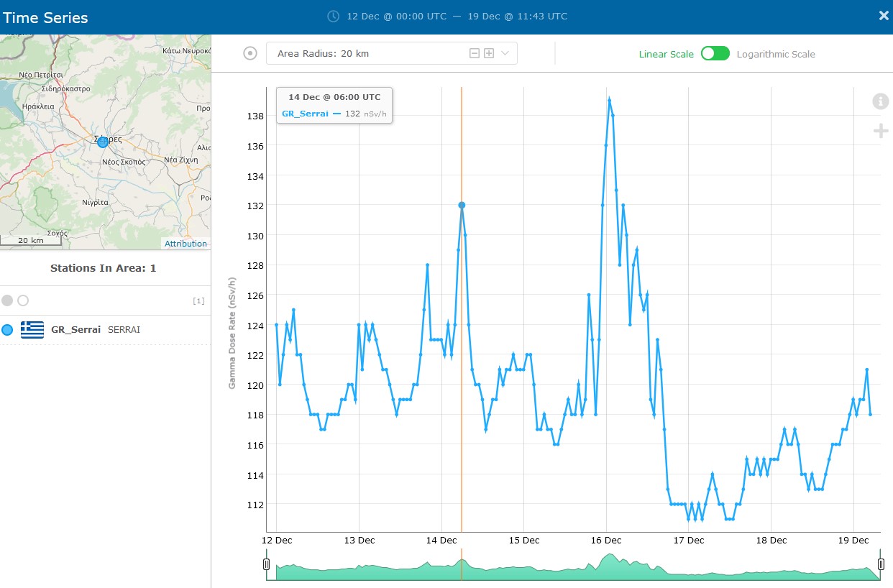Increase area radius with plus icon
Image resolution: width=893 pixels, height=588 pixels.
tap(489, 53)
